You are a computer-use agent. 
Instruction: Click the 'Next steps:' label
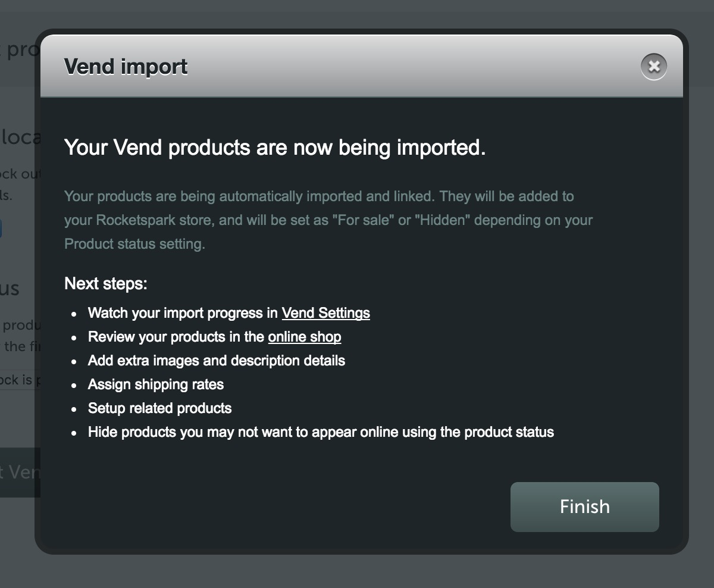[x=106, y=283]
